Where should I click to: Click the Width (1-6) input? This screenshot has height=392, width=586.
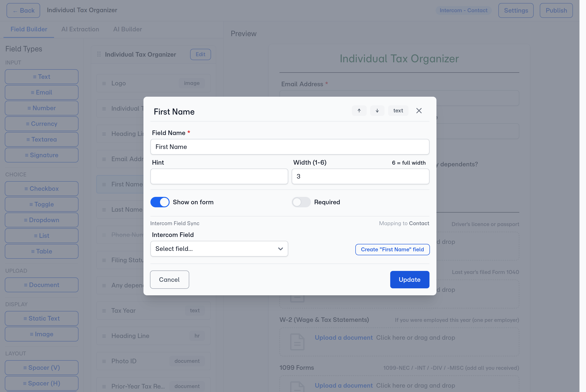(x=360, y=176)
